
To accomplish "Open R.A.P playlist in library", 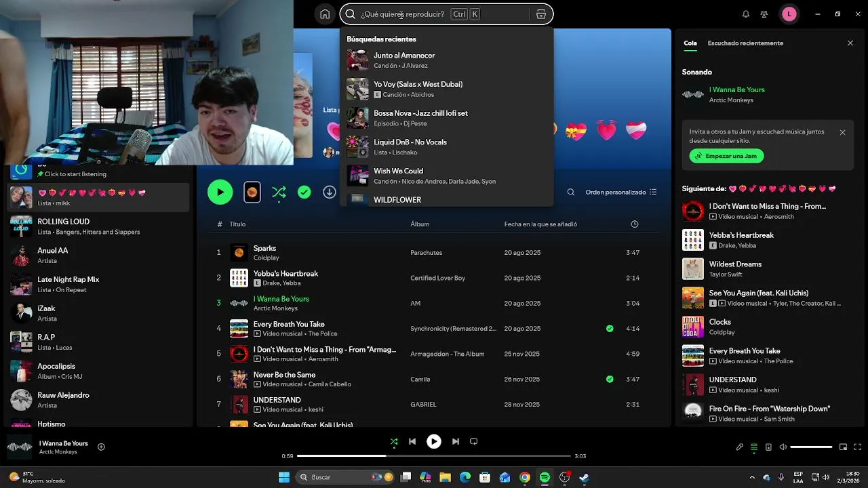I will 99,342.
